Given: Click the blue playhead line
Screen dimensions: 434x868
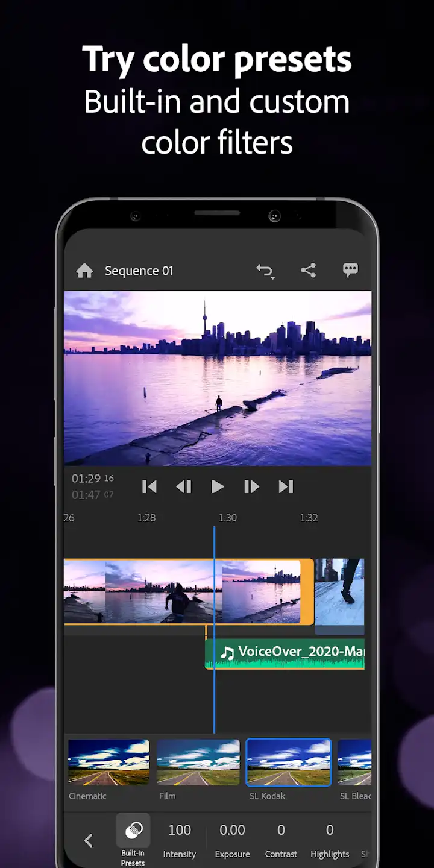Looking at the screenshot, I should click(x=214, y=630).
